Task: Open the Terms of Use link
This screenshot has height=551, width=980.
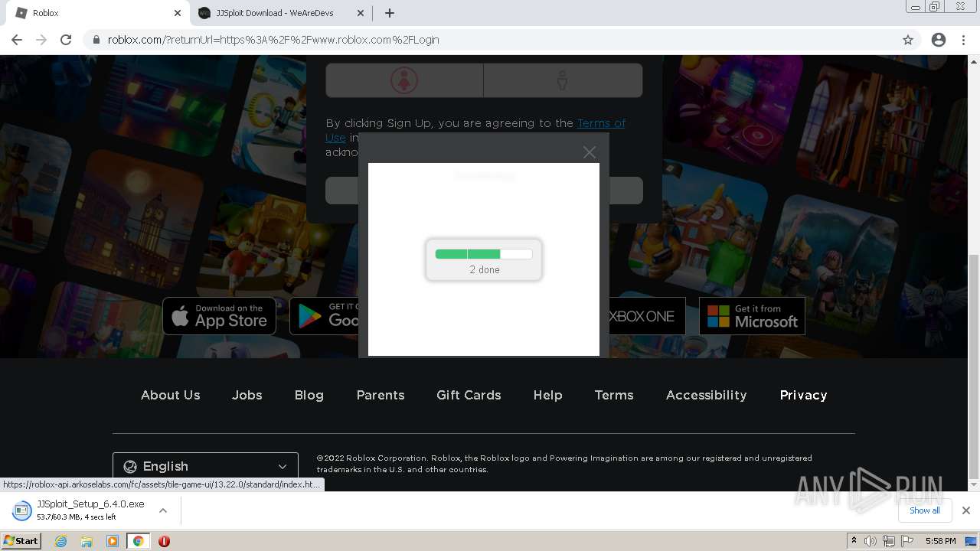Action: 475,130
